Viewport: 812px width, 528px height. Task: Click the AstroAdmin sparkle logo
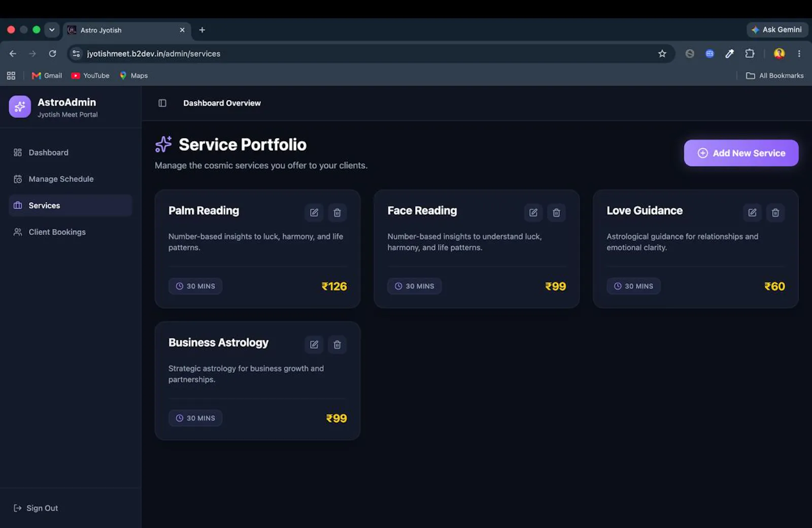[20, 107]
